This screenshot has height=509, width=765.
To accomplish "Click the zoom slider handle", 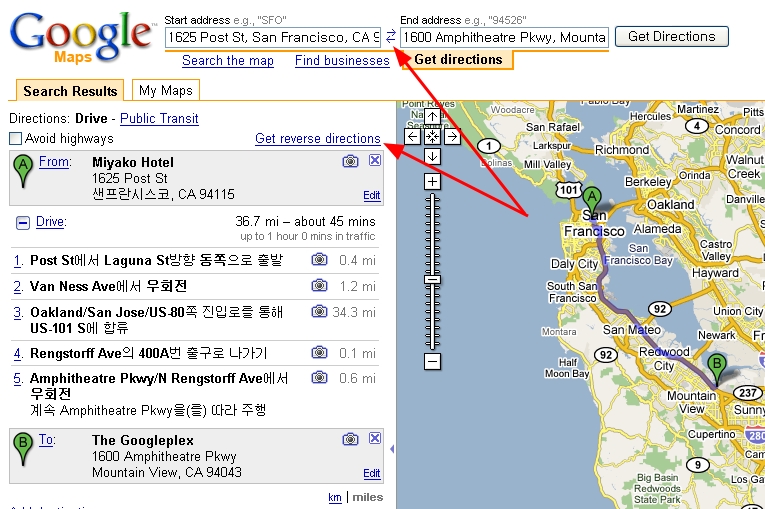I will (x=432, y=280).
